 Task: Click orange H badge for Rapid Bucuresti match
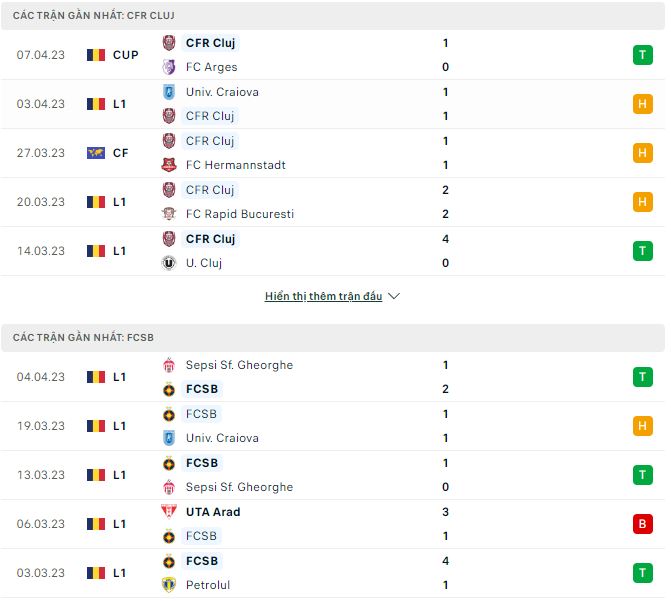(x=641, y=202)
